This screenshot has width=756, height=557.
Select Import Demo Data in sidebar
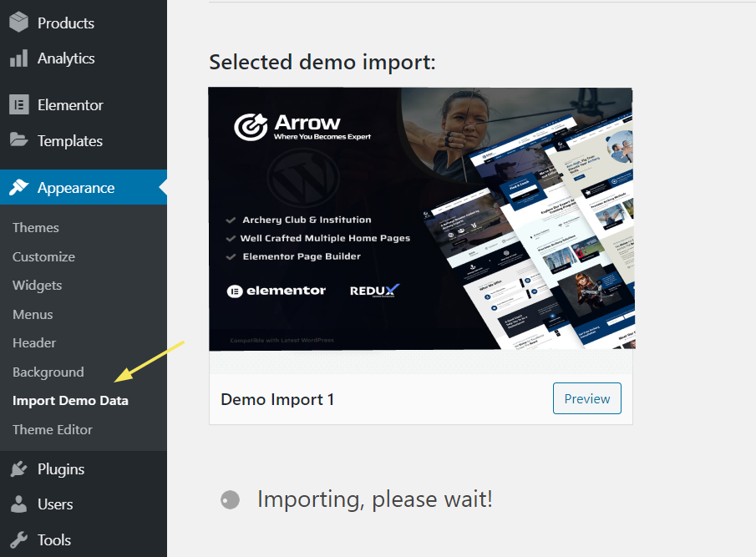pyautogui.click(x=70, y=401)
